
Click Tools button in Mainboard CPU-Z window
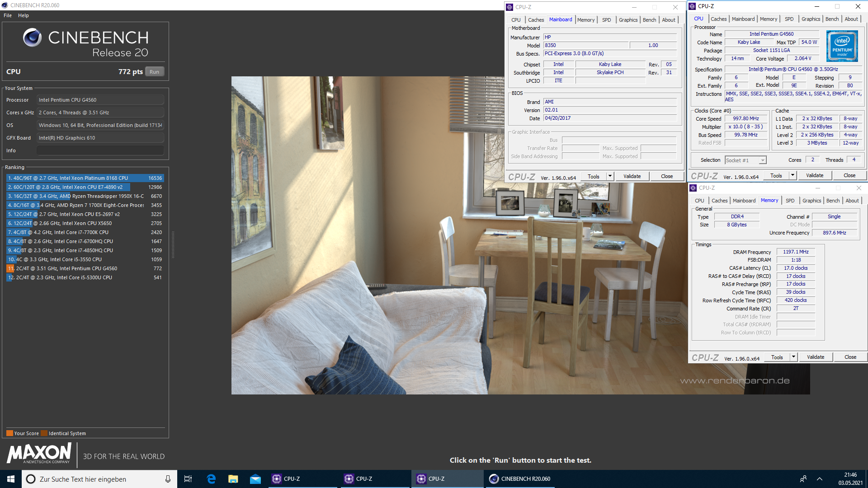pos(594,176)
